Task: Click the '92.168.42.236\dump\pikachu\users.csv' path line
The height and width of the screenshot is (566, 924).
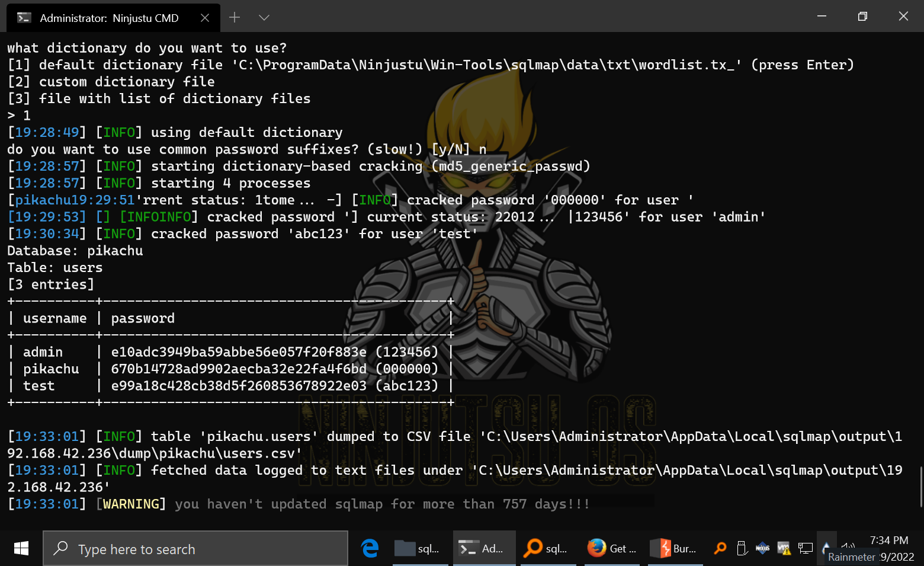Action: pyautogui.click(x=155, y=453)
